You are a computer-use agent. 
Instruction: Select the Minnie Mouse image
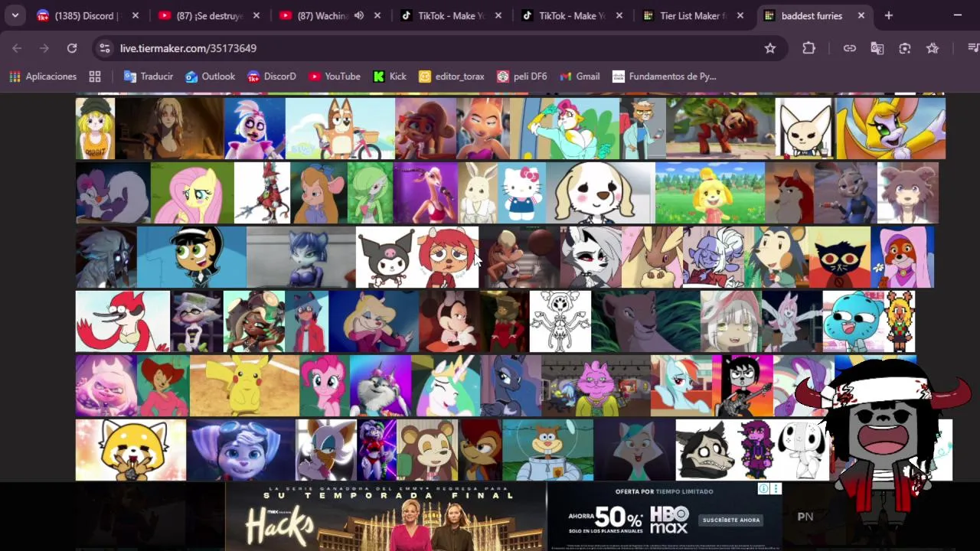[x=449, y=321]
